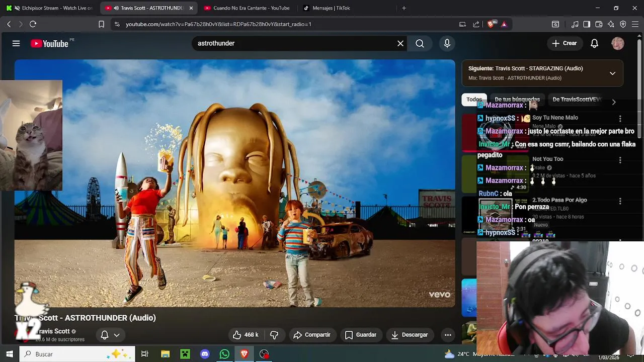Viewport: 644px width, 362px height.
Task: Open the Brave playlist music icon
Action: point(575,24)
